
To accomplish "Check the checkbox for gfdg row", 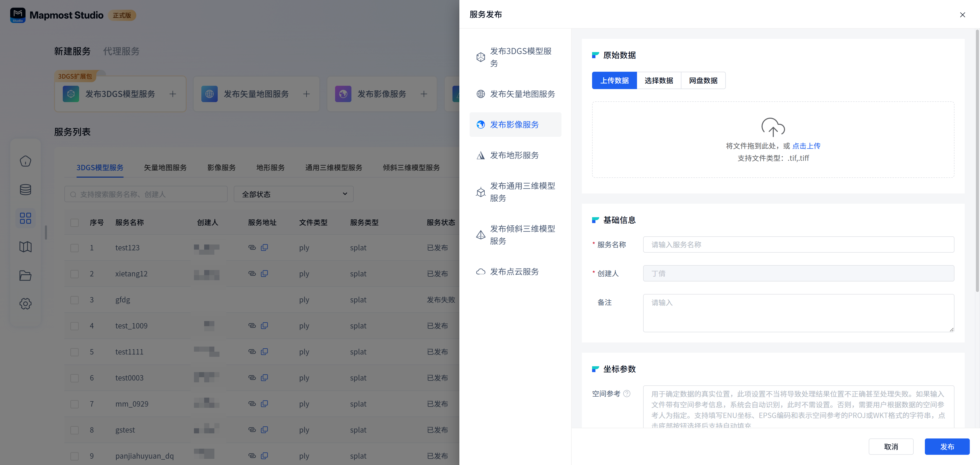I will point(75,300).
